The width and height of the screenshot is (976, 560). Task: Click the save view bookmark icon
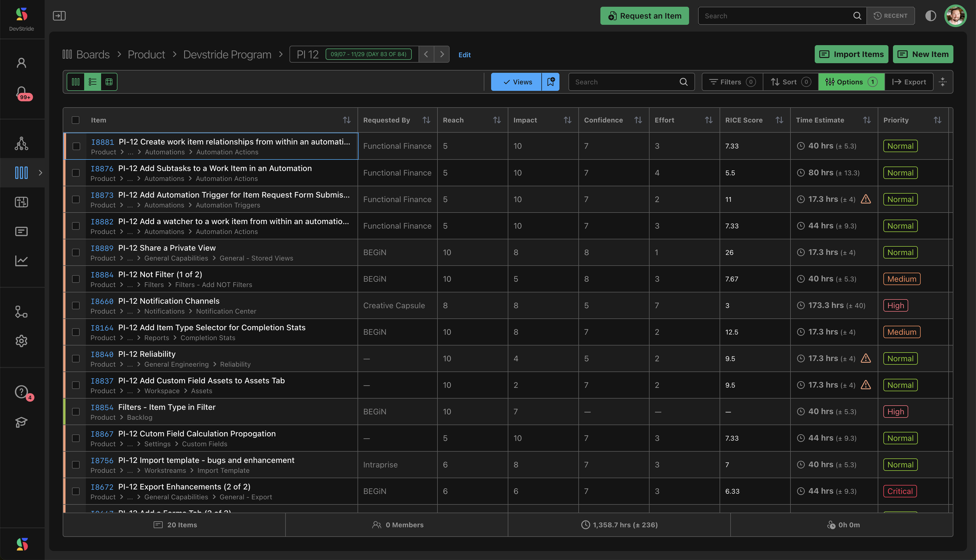(550, 82)
